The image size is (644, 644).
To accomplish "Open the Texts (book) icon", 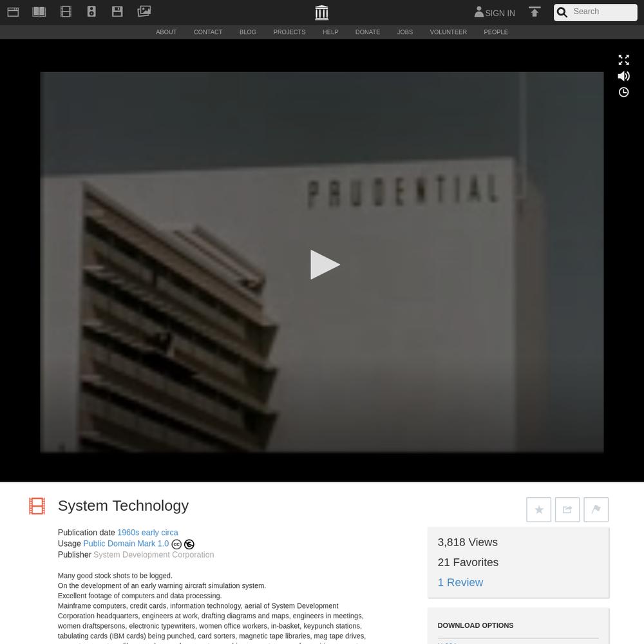I will click(39, 12).
